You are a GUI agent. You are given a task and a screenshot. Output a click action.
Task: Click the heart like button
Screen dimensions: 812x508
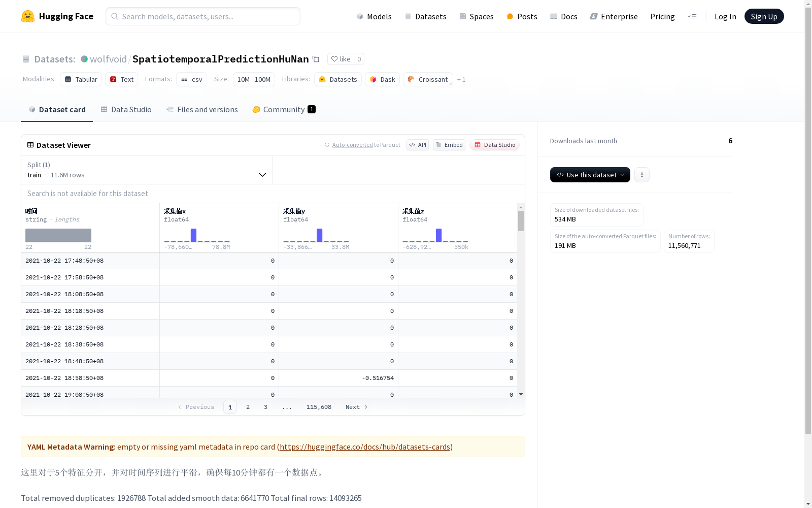click(341, 59)
